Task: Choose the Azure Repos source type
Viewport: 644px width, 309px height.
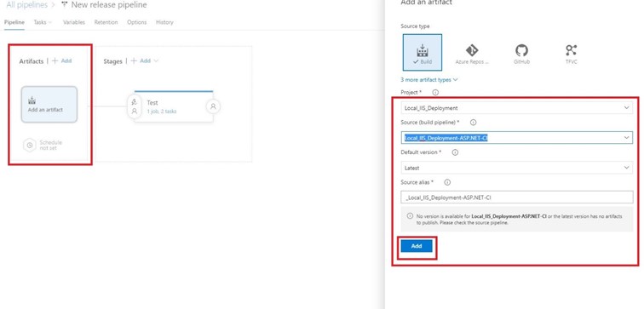Action: [472, 54]
